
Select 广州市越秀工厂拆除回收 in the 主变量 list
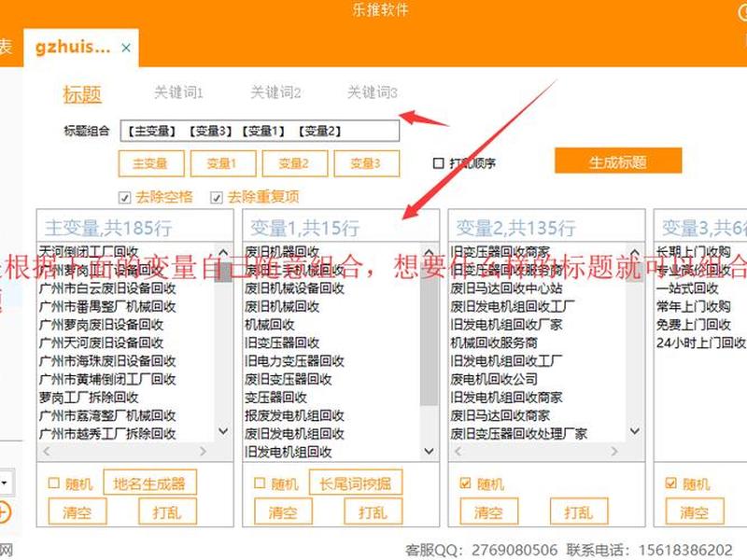[x=107, y=433]
